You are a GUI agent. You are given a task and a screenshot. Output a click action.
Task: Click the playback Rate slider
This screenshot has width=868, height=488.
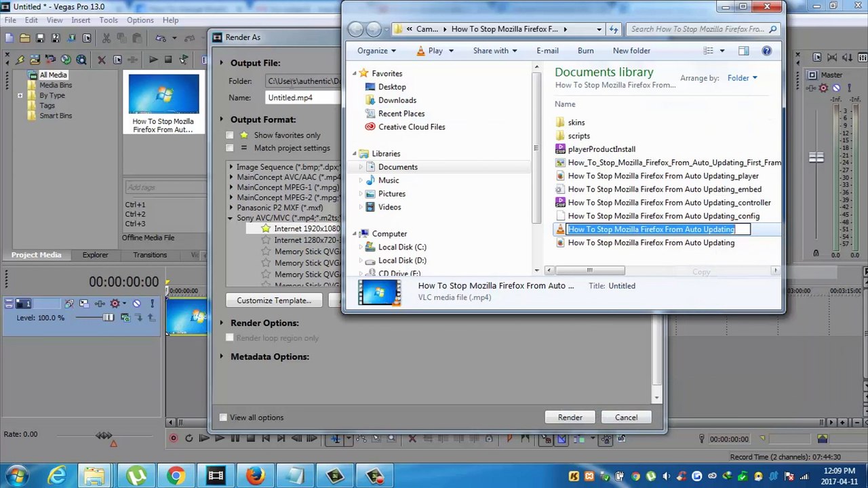[104, 435]
